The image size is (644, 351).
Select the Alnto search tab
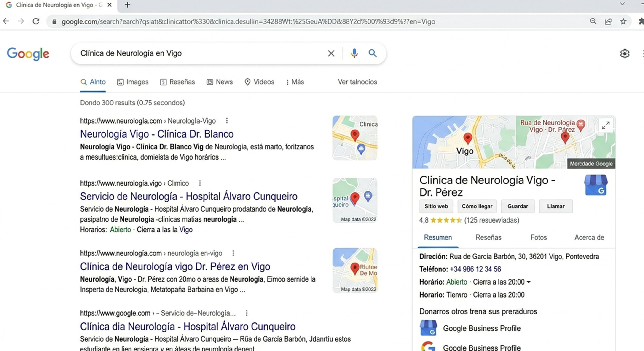click(93, 82)
